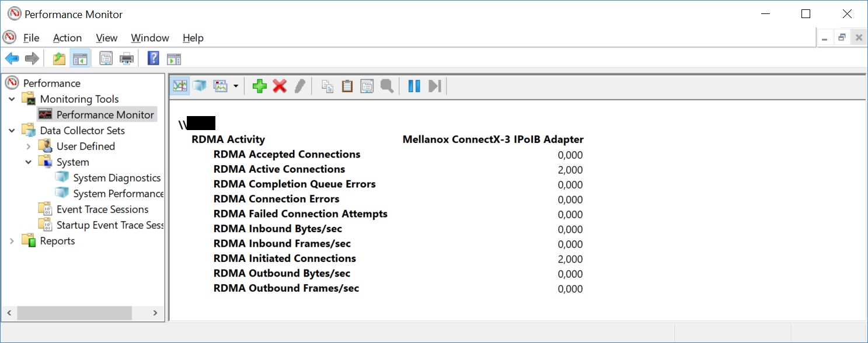The image size is (868, 343).
Task: Add a new counter with the green plus
Action: [260, 85]
